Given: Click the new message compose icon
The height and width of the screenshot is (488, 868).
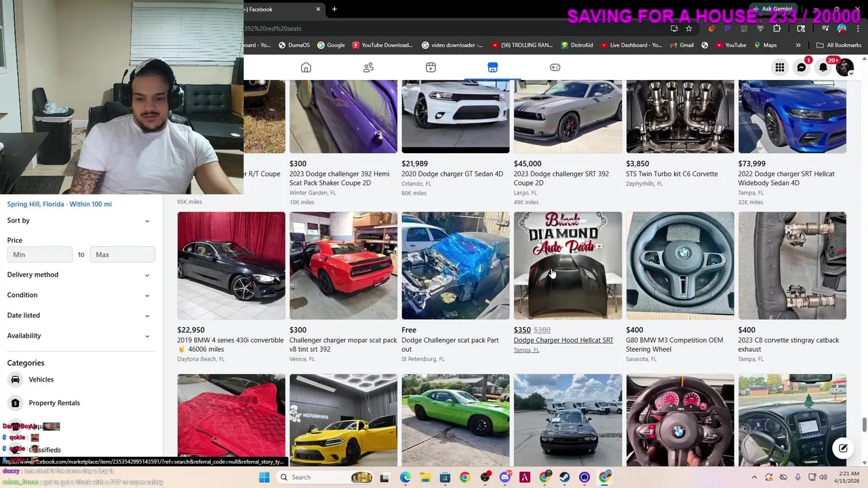Looking at the screenshot, I should pos(843,448).
